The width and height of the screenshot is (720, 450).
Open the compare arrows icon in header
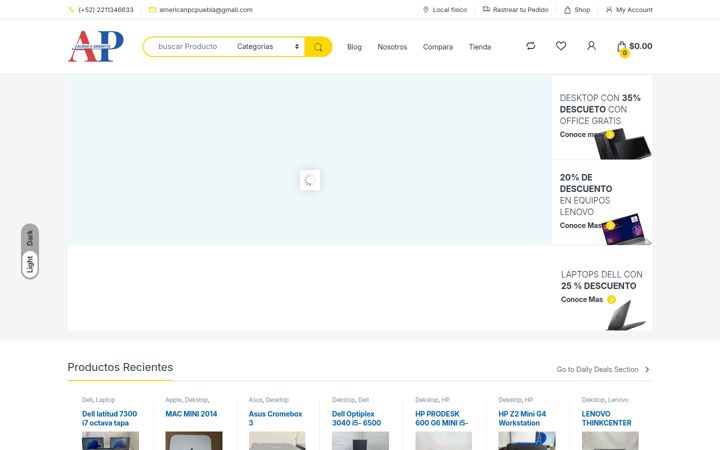(530, 46)
